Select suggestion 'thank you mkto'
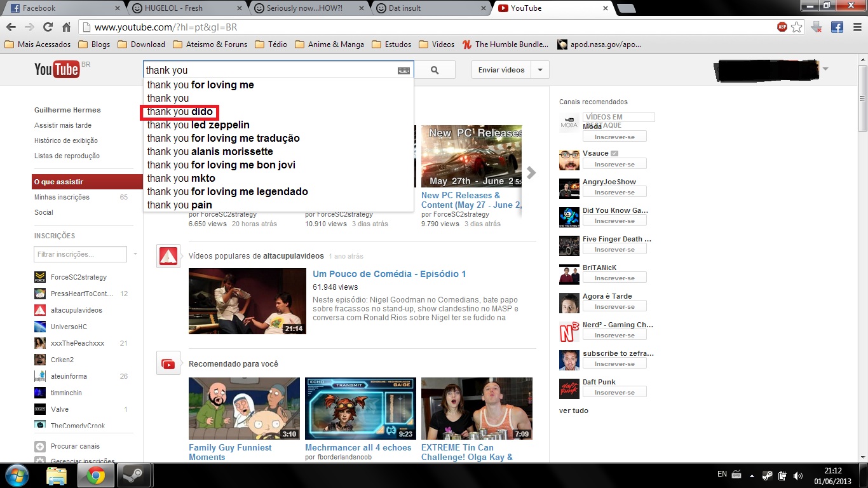The width and height of the screenshot is (868, 488). [278, 179]
